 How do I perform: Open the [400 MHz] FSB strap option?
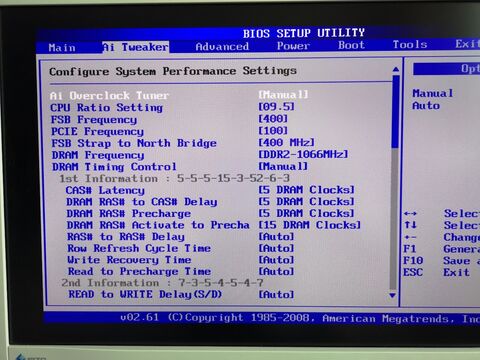[287, 143]
